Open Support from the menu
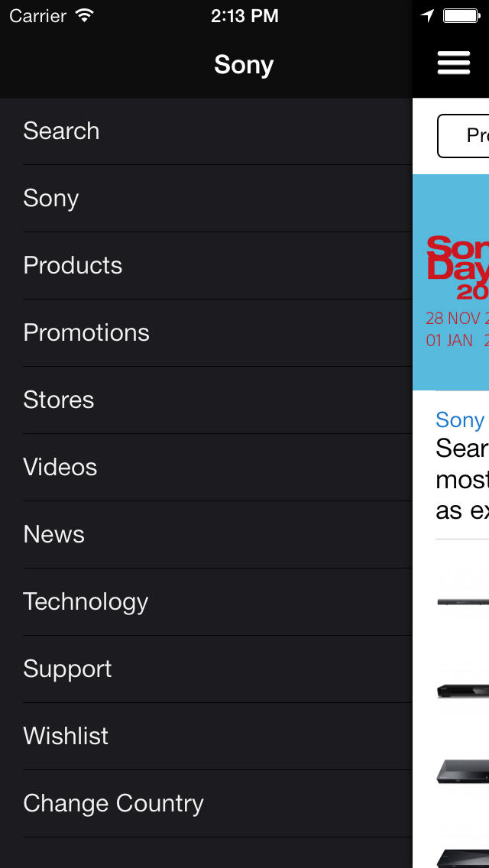Viewport: 489px width, 868px height. pos(67,669)
